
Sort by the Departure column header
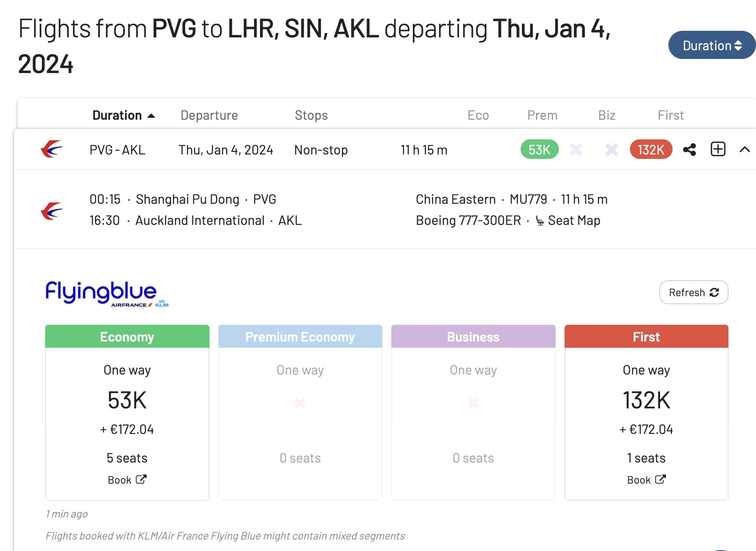tap(209, 115)
